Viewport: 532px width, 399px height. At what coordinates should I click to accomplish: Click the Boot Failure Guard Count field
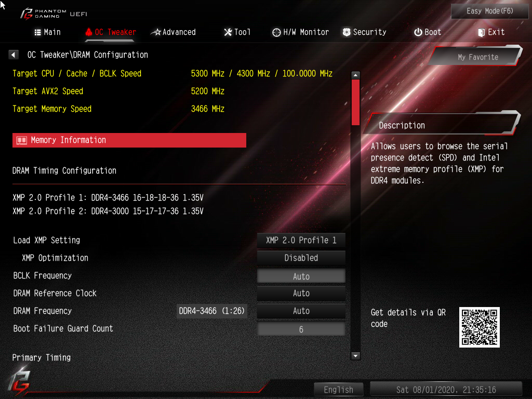tap(301, 329)
